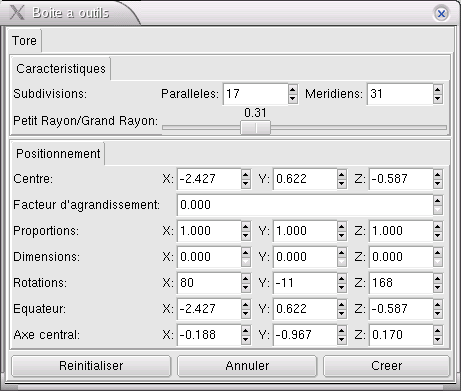Decrement the Equateur Y value

pos(342,314)
